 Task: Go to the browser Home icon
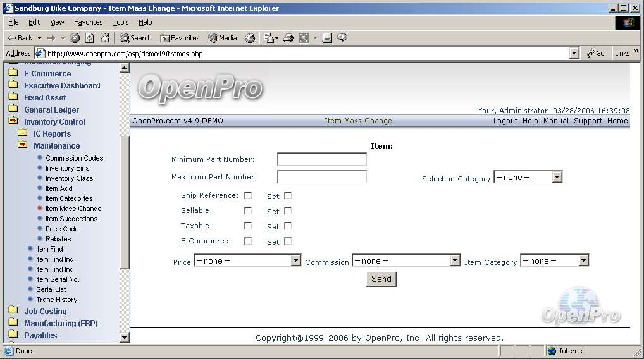point(105,38)
